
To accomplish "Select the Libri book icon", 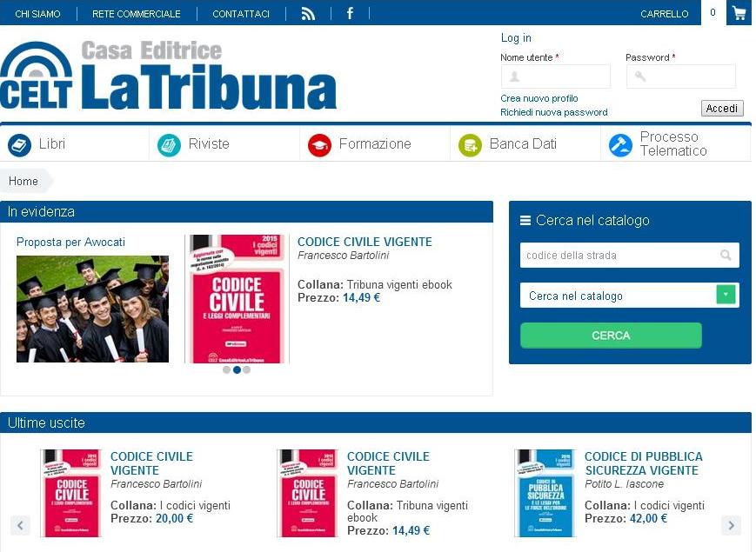I will coord(19,144).
